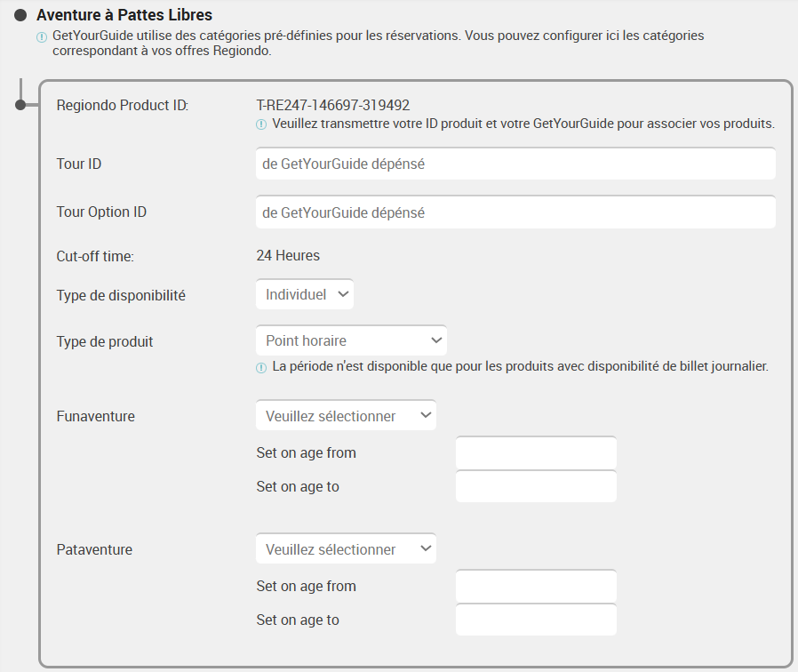The width and height of the screenshot is (798, 672).
Task: Expand the Funaventure category dropdown
Action: point(346,415)
